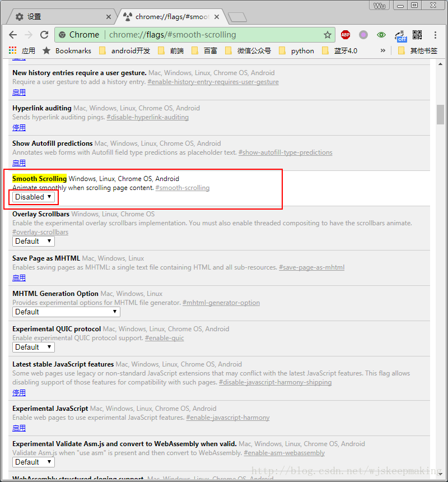Image resolution: width=448 pixels, height=482 pixels.
Task: Show more bookmarks with the chevron
Action: pos(383,50)
